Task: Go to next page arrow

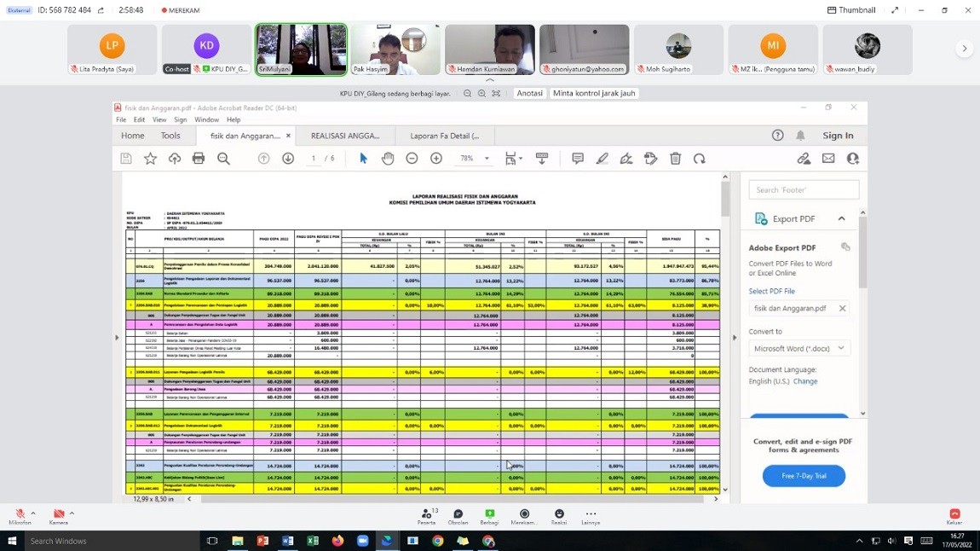Action: (x=288, y=159)
